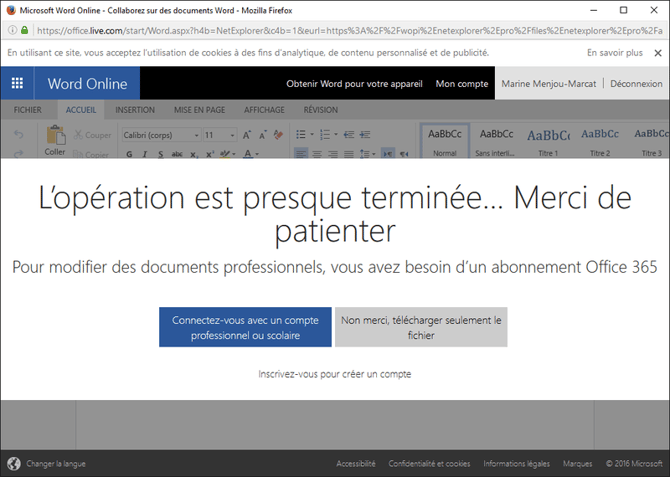This screenshot has height=477, width=670.
Task: Open the highlight color dropdown arrow
Action: coord(233,154)
